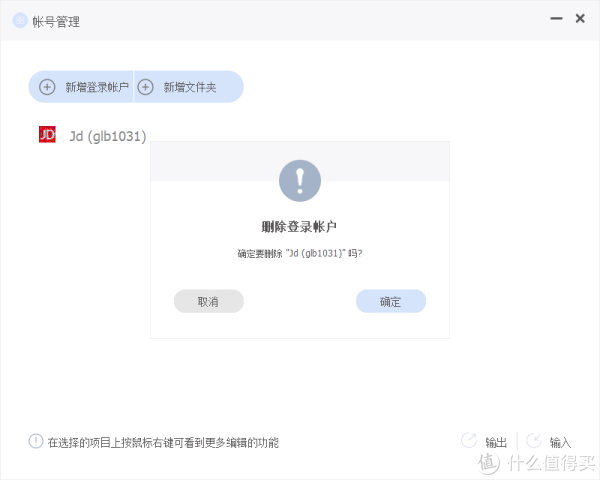Click the 帐号管理 app icon in title bar

pos(20,20)
